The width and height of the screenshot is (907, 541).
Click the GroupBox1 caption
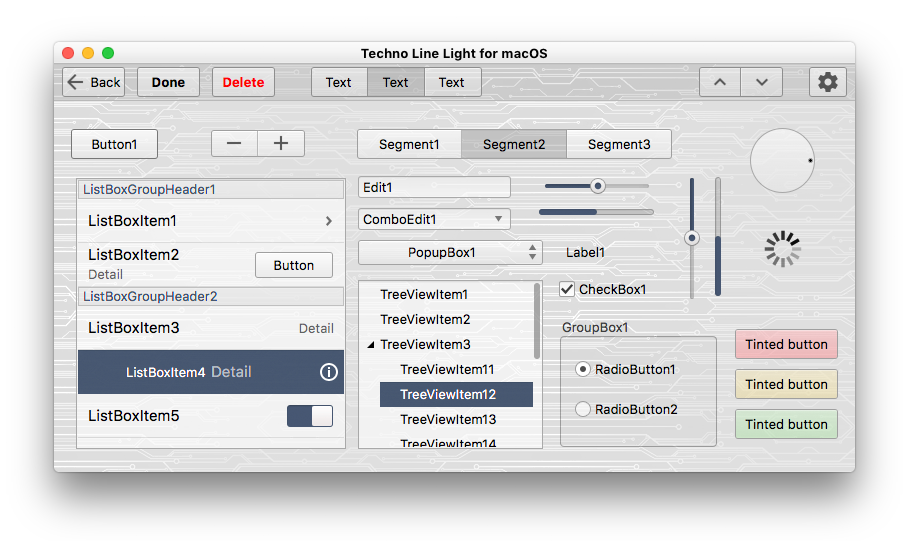click(595, 327)
